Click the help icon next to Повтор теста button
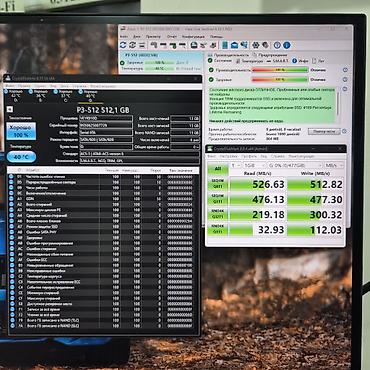 (344, 131)
